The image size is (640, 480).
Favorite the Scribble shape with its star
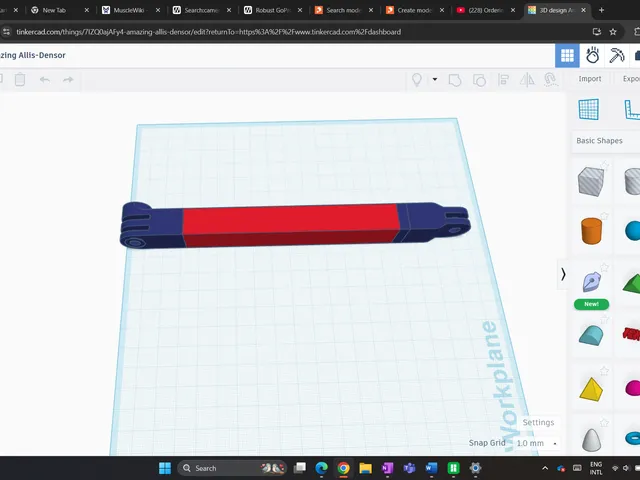[604, 267]
